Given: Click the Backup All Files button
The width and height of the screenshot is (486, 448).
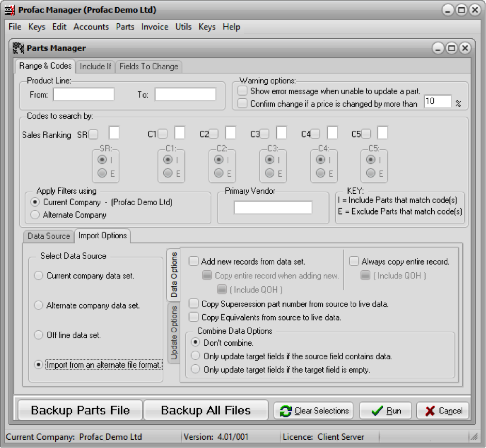Looking at the screenshot, I should [206, 410].
